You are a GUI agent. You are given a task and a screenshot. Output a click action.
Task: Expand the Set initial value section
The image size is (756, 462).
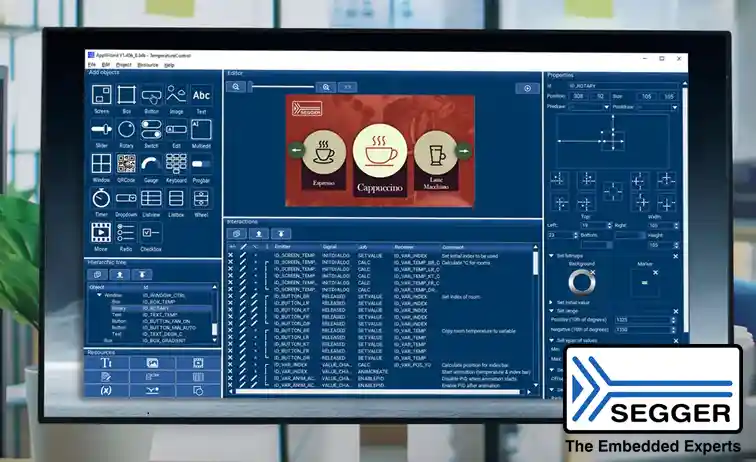(551, 302)
